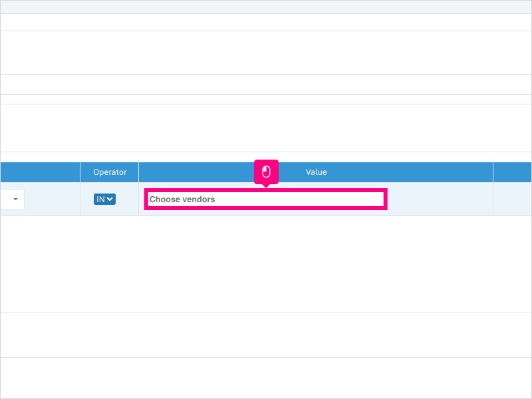The width and height of the screenshot is (532, 399).
Task: Click the Operator column header
Action: point(110,172)
